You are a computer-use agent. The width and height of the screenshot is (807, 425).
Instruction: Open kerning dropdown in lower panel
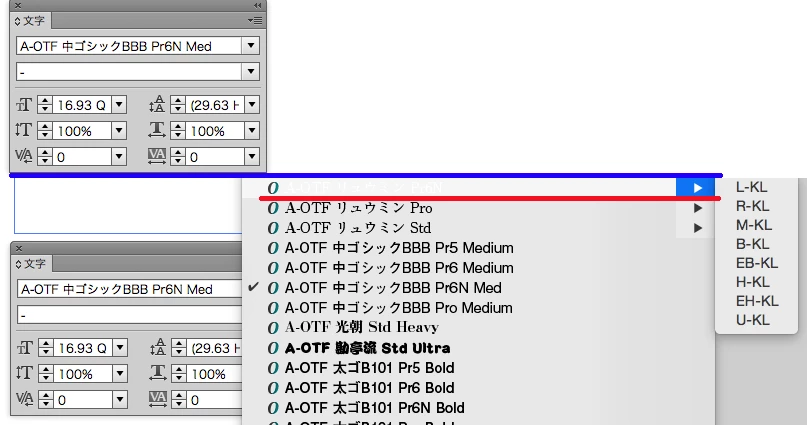click(x=120, y=400)
